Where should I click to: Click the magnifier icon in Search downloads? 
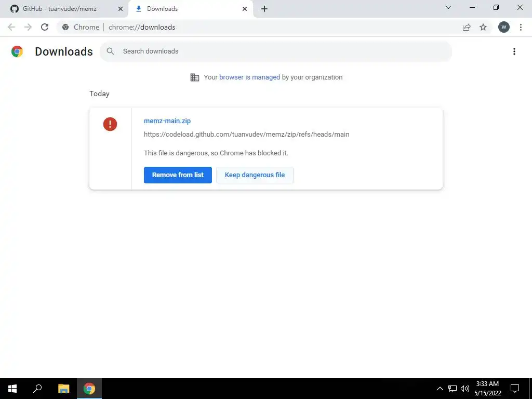110,51
